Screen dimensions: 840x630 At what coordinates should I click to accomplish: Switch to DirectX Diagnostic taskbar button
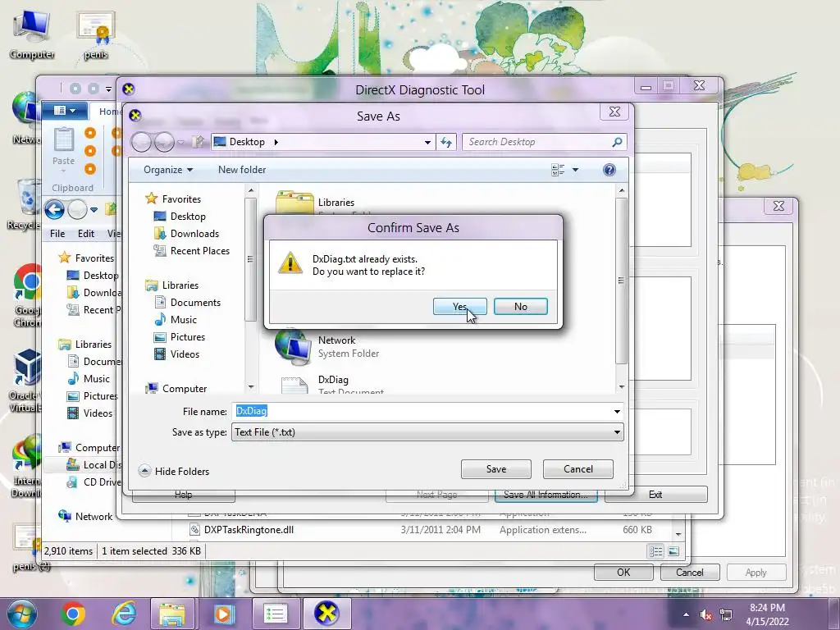coord(327,614)
